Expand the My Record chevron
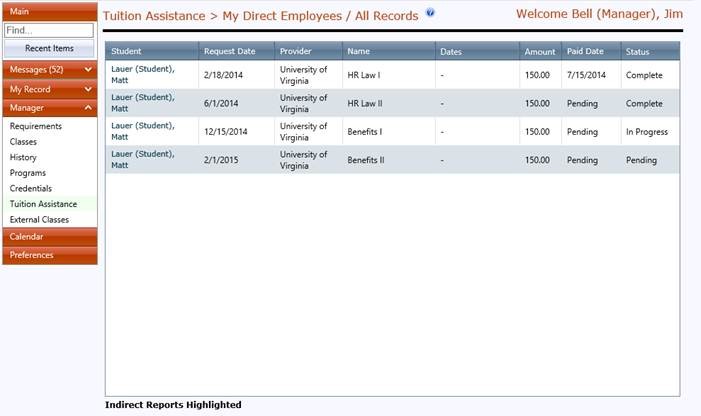The width and height of the screenshot is (701, 416). click(x=88, y=89)
